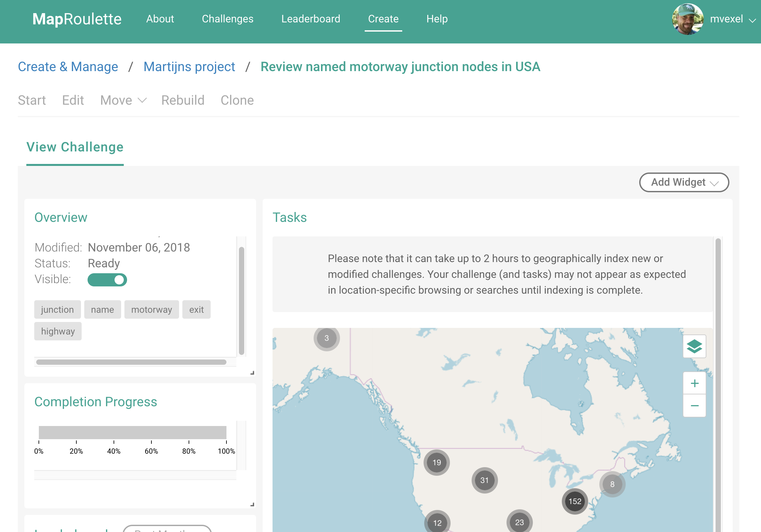Select the cluster marker showing 152 tasks
This screenshot has width=761, height=532.
[574, 501]
